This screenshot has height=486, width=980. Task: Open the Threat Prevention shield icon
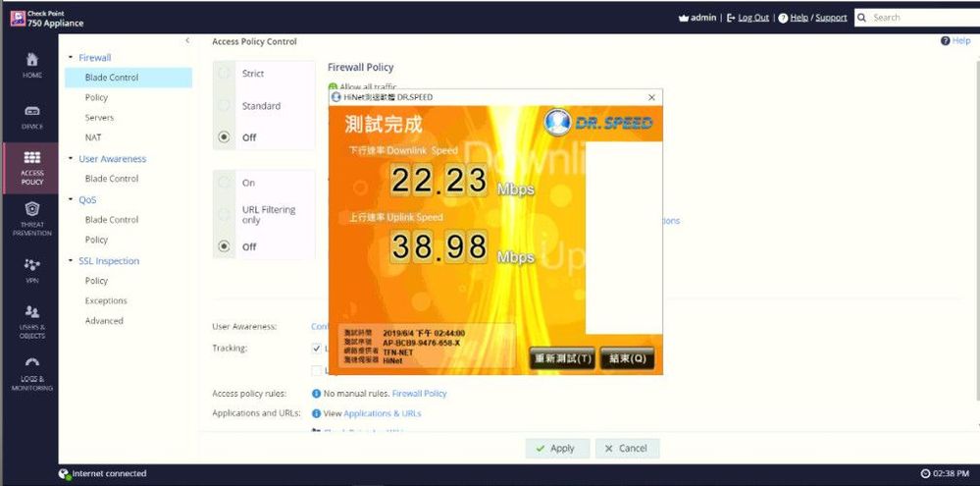click(x=31, y=209)
